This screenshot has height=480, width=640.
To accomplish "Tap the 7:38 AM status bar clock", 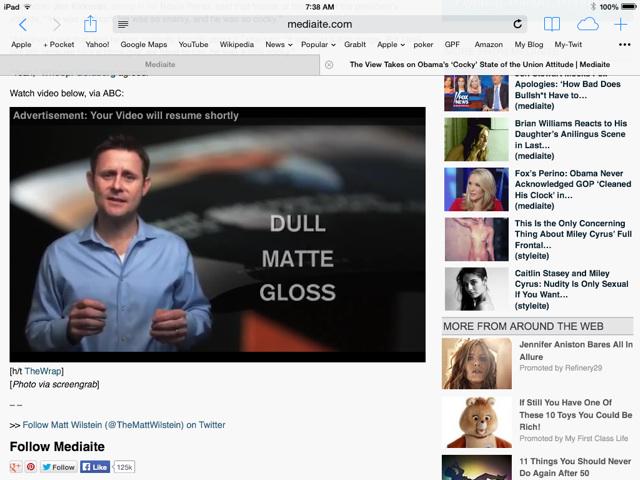I will pyautogui.click(x=320, y=7).
